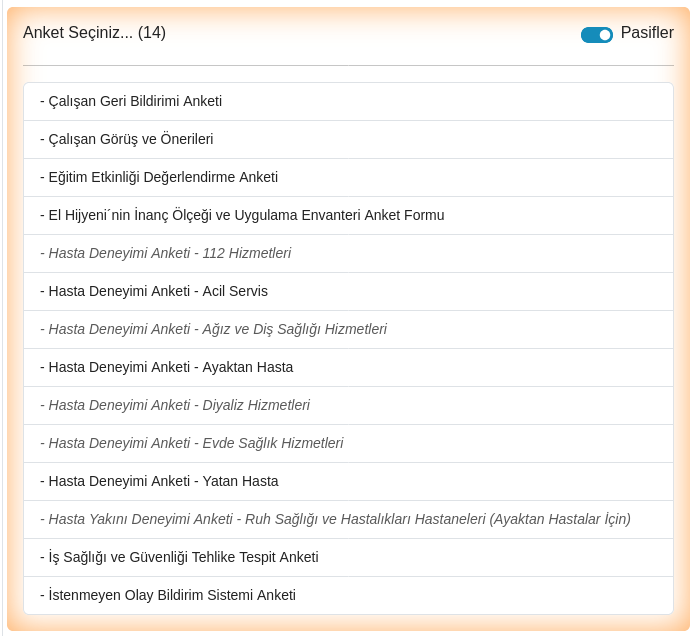Choose Hasta Yakını Deneyimi Ruh Sağlığı survey
The width and height of the screenshot is (697, 636).
point(348,520)
